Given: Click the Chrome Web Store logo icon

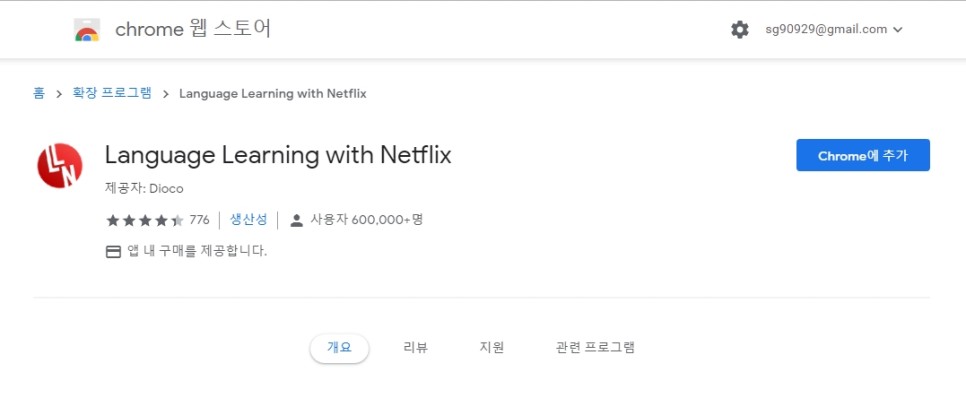Looking at the screenshot, I should (87, 30).
